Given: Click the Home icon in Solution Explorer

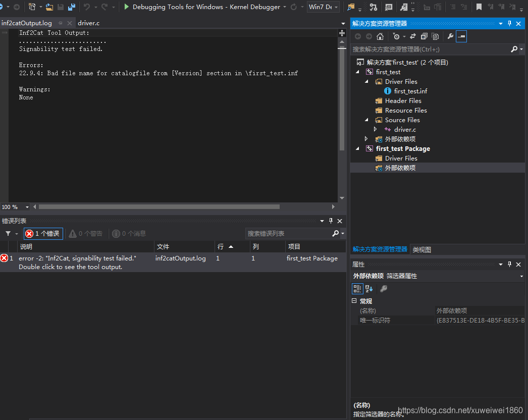Looking at the screenshot, I should coord(380,36).
